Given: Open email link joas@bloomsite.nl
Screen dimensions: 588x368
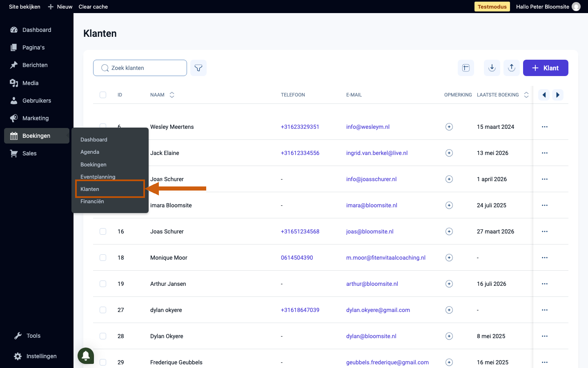Looking at the screenshot, I should click(370, 231).
